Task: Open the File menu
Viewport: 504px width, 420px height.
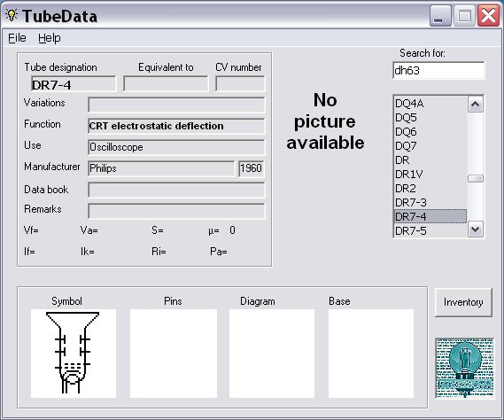Action: tap(17, 38)
